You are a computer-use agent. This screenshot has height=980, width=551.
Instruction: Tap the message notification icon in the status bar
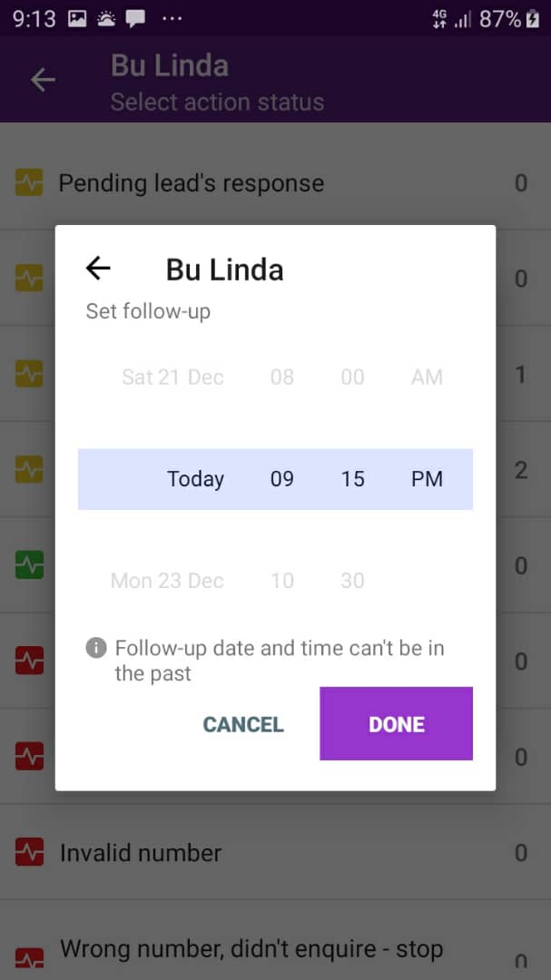point(135,18)
